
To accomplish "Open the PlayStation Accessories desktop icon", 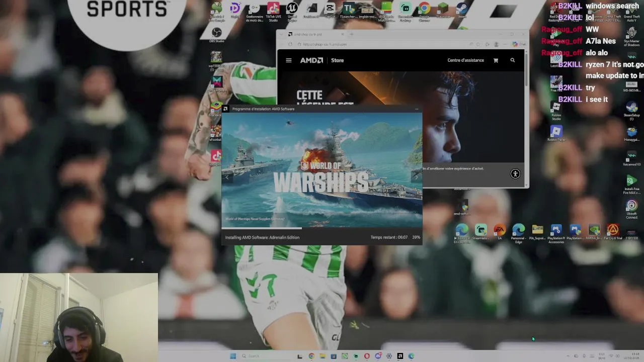I will click(x=556, y=234).
